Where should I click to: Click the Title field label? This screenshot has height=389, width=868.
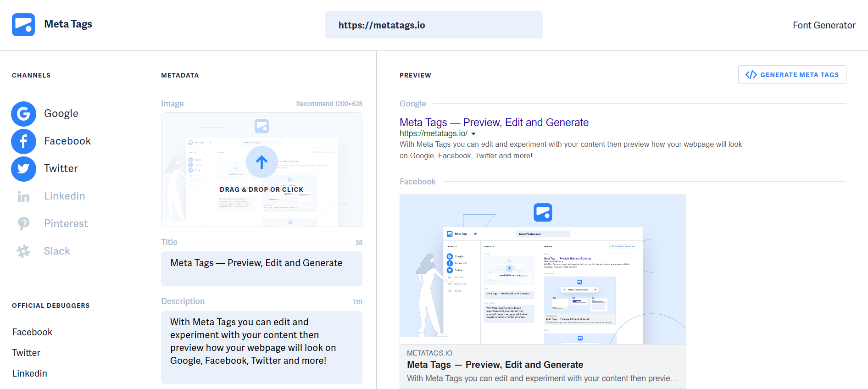[x=169, y=242]
